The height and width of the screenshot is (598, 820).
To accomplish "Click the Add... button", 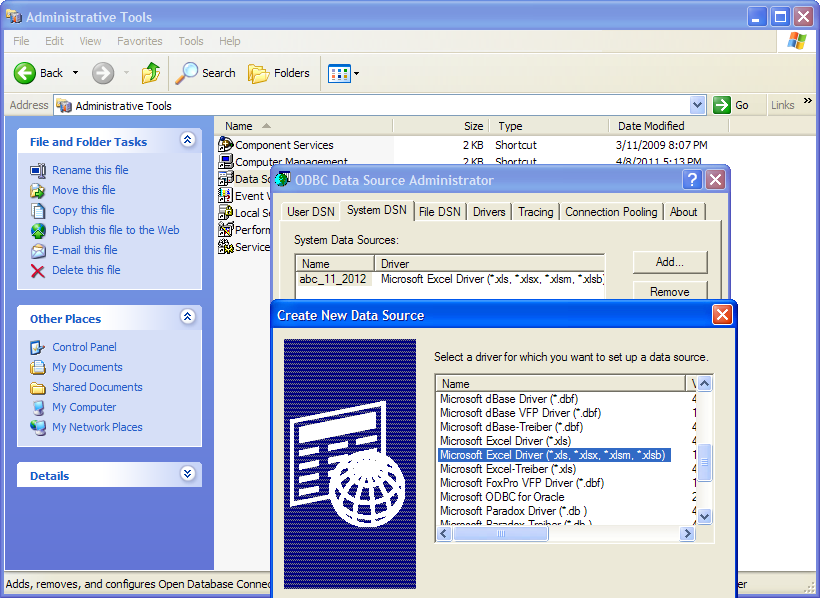I will click(x=670, y=262).
